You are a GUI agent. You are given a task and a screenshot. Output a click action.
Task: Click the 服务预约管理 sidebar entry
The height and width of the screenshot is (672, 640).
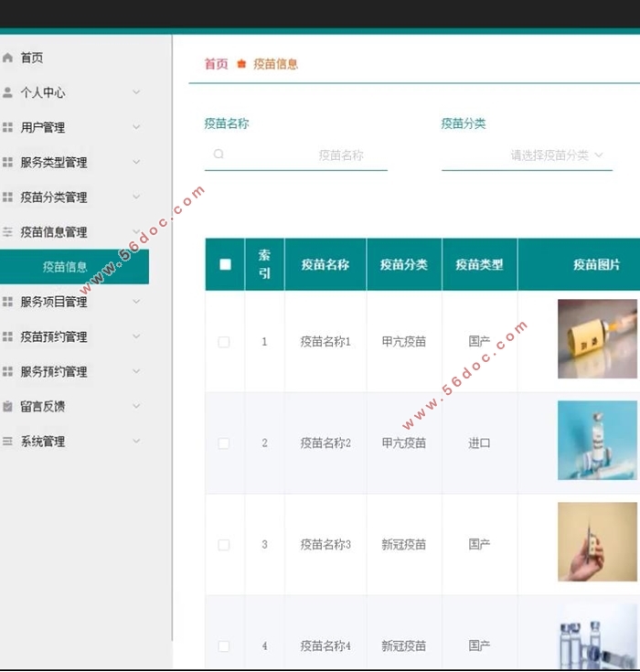[x=55, y=371]
